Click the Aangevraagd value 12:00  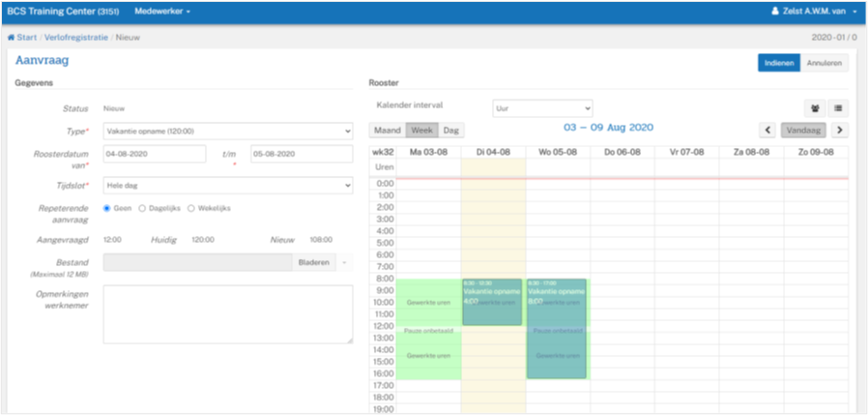click(112, 240)
